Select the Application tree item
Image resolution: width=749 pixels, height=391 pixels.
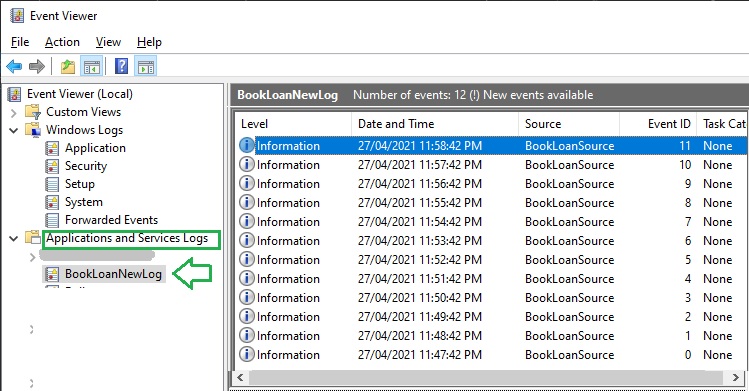pyautogui.click(x=95, y=148)
